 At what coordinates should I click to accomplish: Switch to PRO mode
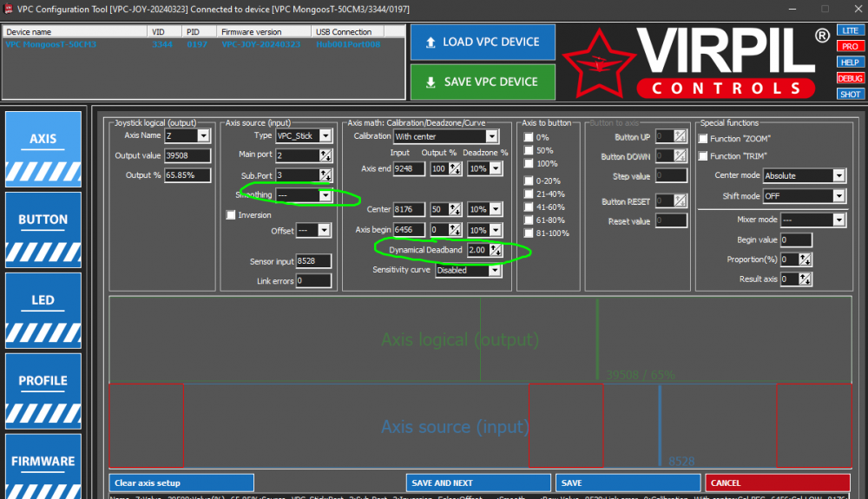[850, 47]
